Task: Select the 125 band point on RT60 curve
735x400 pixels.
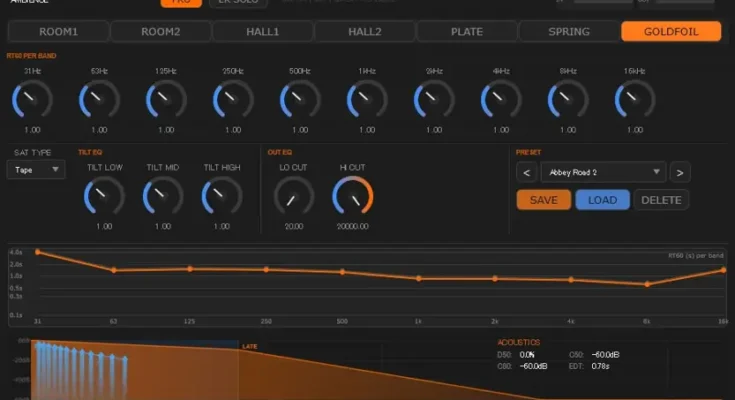Action: pyautogui.click(x=190, y=269)
